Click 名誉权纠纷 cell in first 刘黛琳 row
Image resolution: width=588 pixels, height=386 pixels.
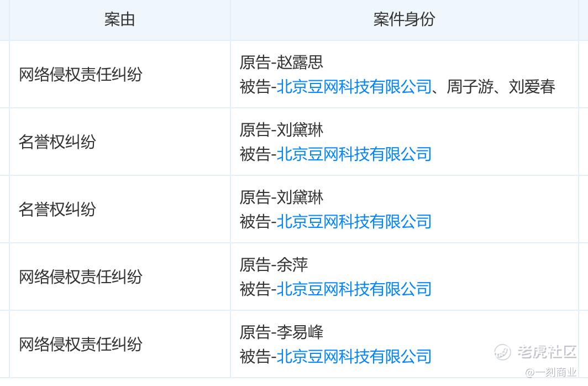57,142
